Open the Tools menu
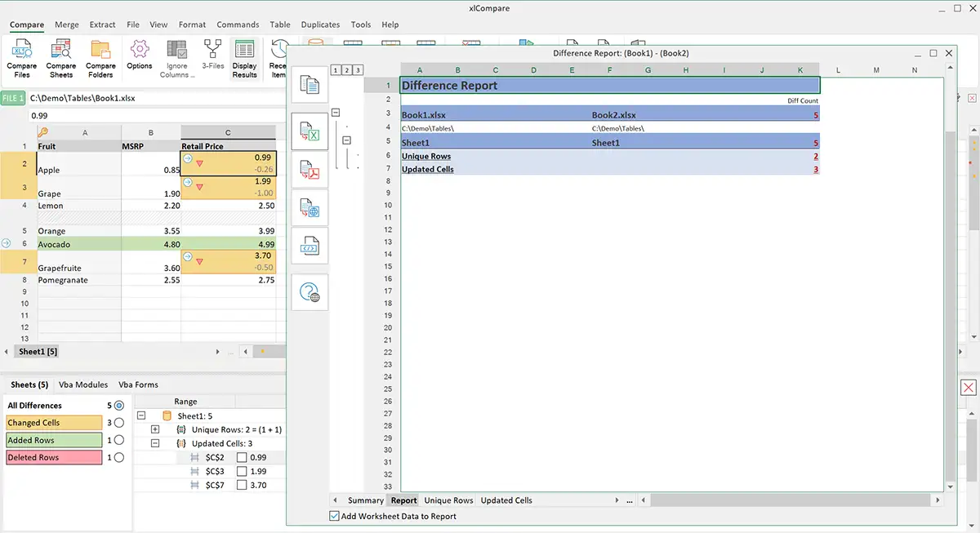980x533 pixels. [360, 24]
